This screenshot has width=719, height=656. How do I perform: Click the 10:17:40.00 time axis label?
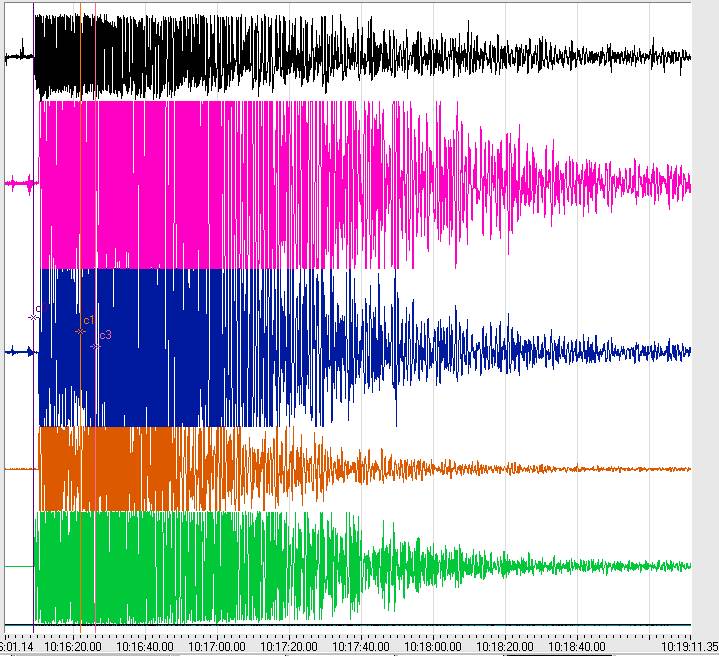361,647
